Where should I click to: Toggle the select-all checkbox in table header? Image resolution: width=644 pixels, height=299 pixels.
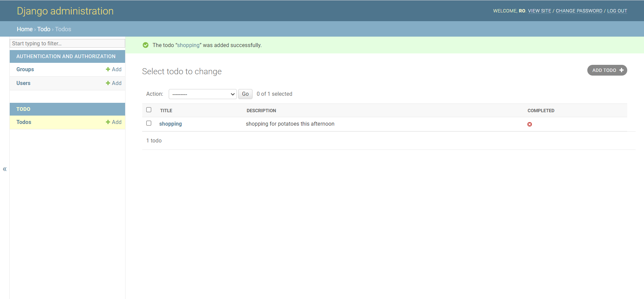(149, 110)
